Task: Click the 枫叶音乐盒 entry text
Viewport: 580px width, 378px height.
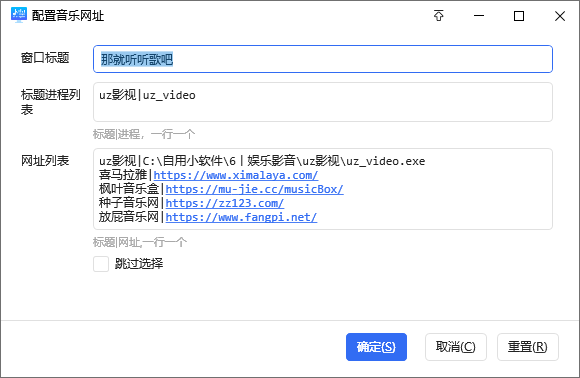Action: pos(129,189)
